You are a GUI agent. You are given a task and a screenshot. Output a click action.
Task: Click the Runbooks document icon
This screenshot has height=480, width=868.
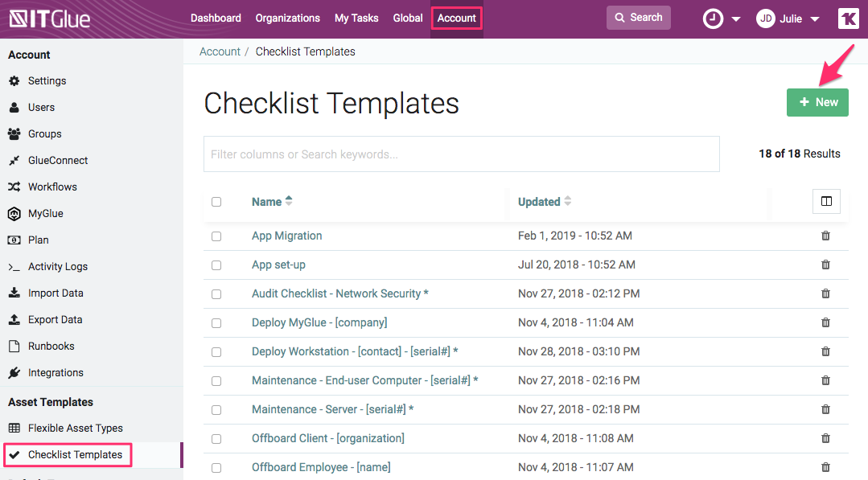click(x=14, y=347)
